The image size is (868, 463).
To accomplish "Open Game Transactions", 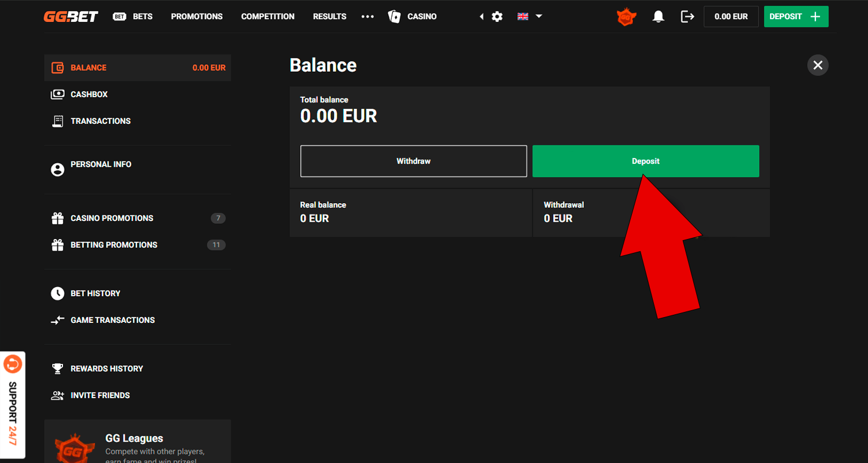I will (x=138, y=320).
